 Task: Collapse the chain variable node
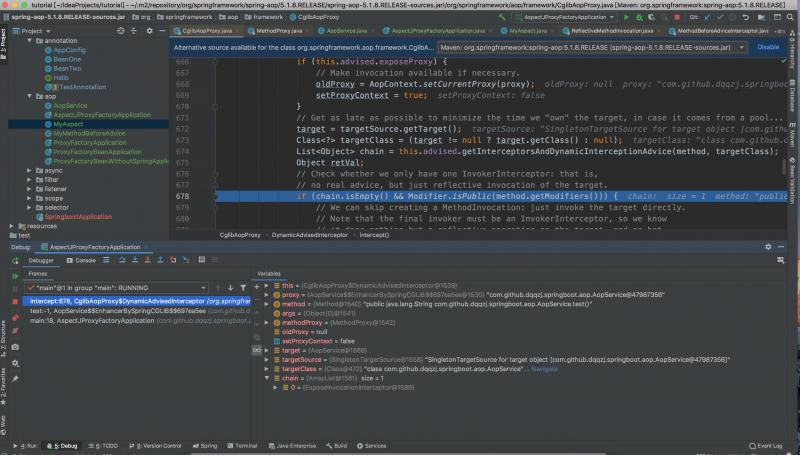pyautogui.click(x=265, y=378)
